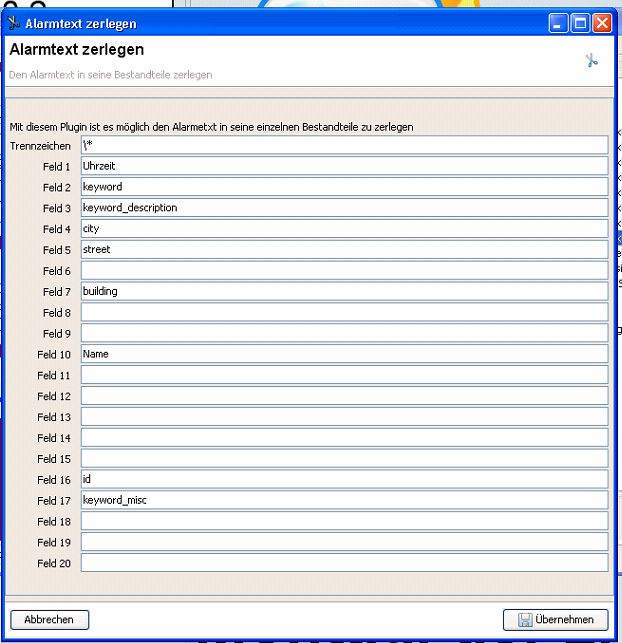Image resolution: width=622 pixels, height=643 pixels.
Task: Click the scissors icon in dialog header
Action: (x=591, y=61)
